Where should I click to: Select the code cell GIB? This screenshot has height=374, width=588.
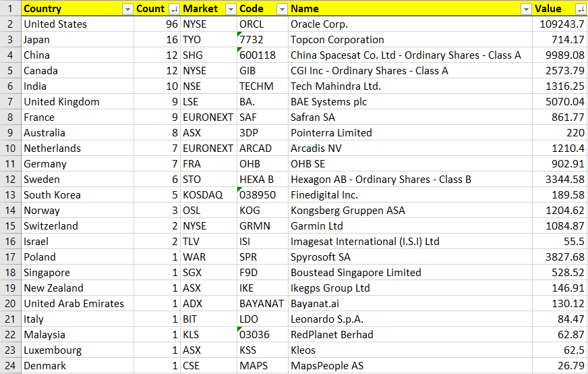tap(262, 71)
